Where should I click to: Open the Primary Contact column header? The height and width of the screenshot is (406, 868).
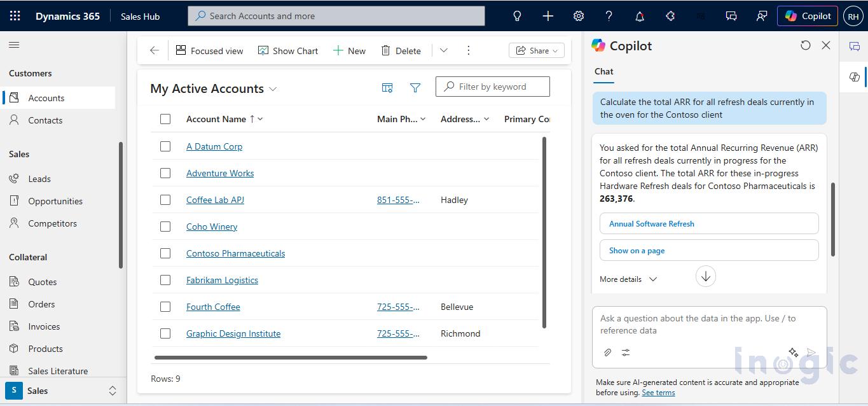point(527,119)
